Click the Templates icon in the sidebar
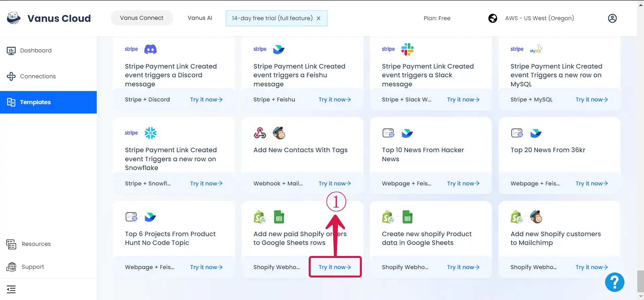Image resolution: width=644 pixels, height=300 pixels. click(11, 102)
